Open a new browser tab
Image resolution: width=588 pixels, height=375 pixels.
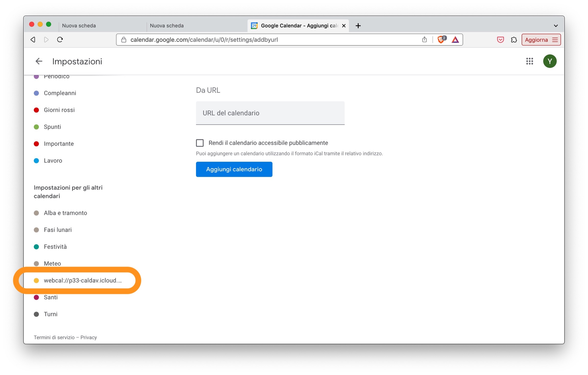[x=358, y=26]
